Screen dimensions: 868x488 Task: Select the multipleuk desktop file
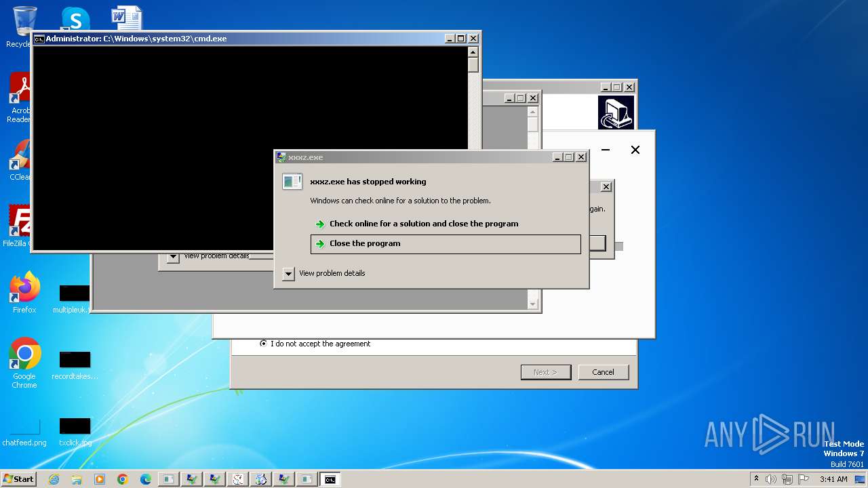[73, 299]
